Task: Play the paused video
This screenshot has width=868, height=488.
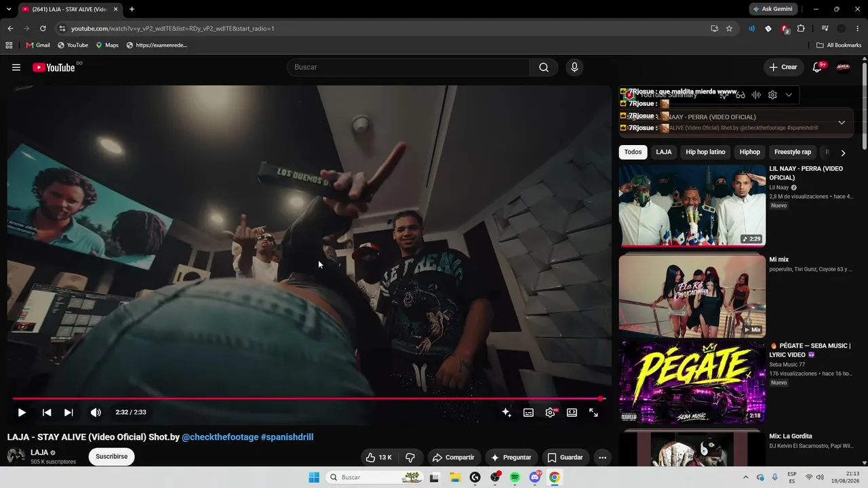Action: pyautogui.click(x=22, y=412)
